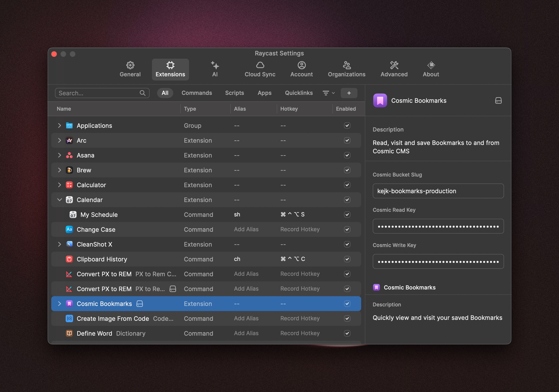Edit the My Schedule hotkey
559x392 pixels.
[x=292, y=215]
